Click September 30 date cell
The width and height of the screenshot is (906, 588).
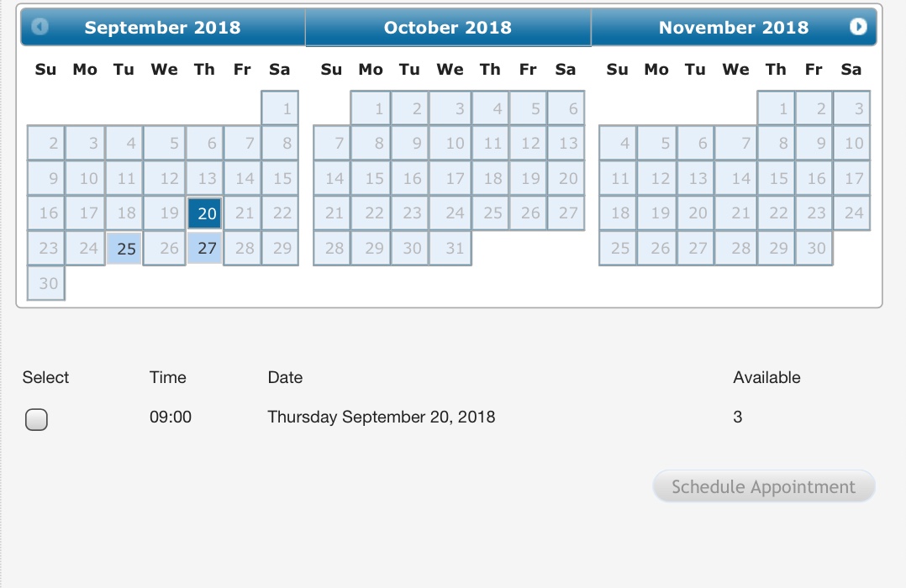point(46,284)
